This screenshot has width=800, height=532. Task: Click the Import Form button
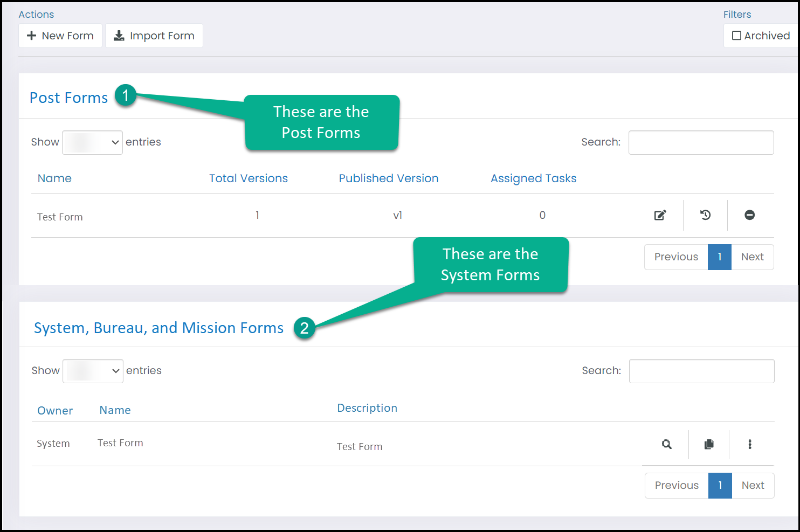click(154, 36)
